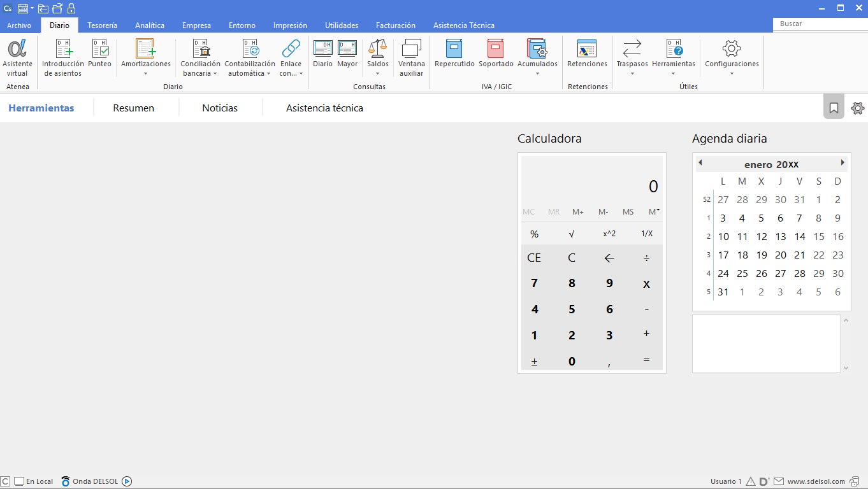Screen dimensions: 868x489
Task: Go to previous month in Agenda calendar
Action: [700, 162]
